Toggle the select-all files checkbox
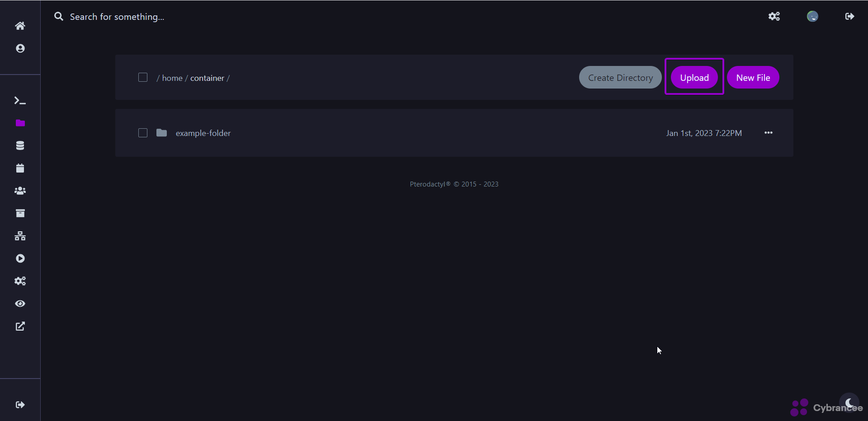This screenshot has height=421, width=868. (x=143, y=78)
